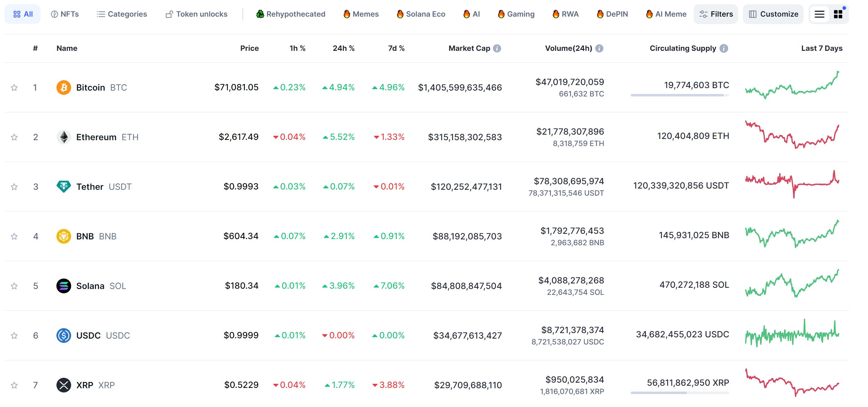Switch to the NFTs tab
The width and height of the screenshot is (868, 407).
point(65,14)
